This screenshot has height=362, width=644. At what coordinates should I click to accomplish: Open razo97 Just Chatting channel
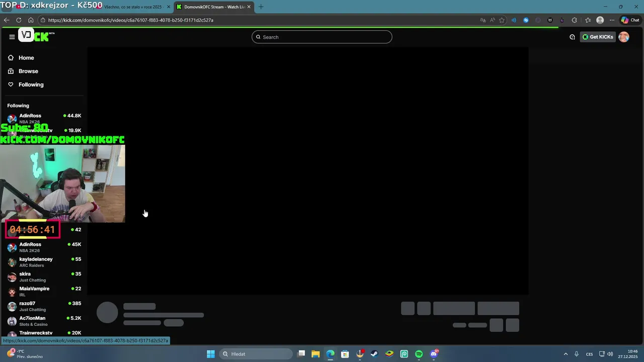(44, 306)
